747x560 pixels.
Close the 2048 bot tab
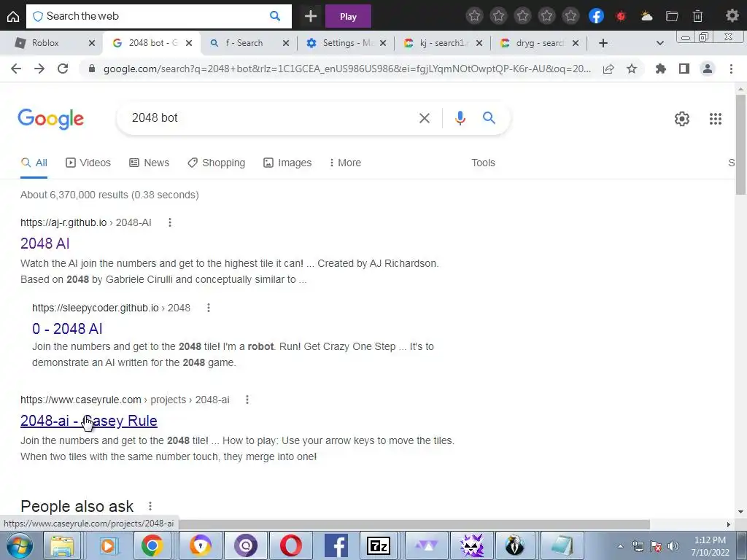pyautogui.click(x=189, y=43)
